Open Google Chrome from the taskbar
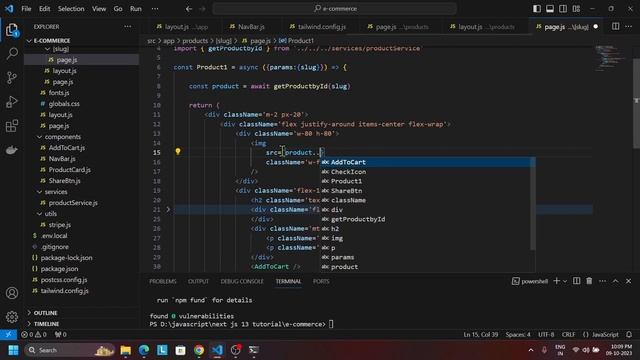Viewport: 640px width, 360px height. pyautogui.click(x=199, y=350)
